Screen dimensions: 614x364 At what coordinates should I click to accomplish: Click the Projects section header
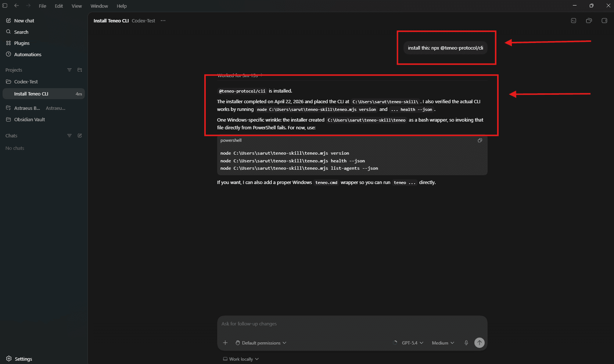click(x=14, y=70)
